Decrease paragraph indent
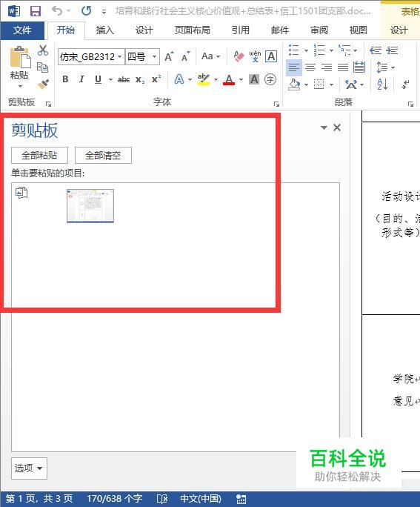Screen dimensions: 420x507 click(x=376, y=50)
